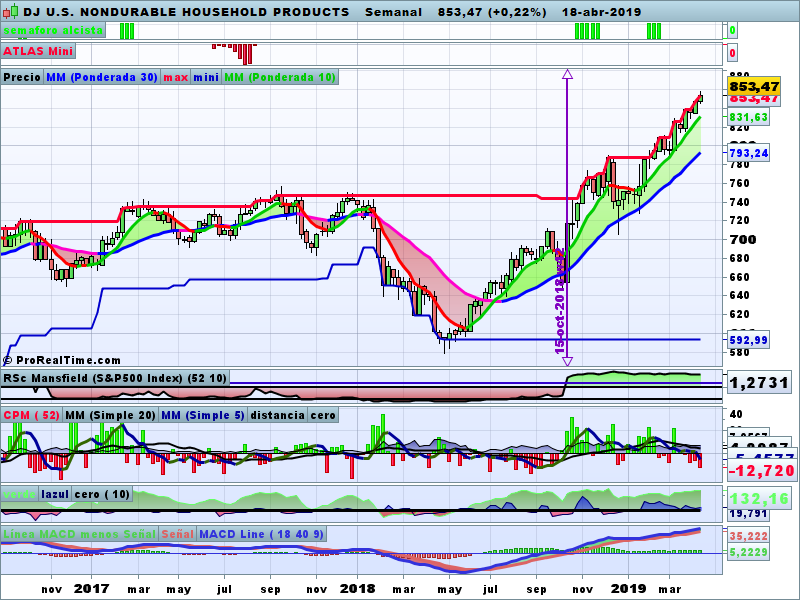Click the '18-abr-2019' date in the header
The width and height of the screenshot is (800, 600).
[x=602, y=12]
